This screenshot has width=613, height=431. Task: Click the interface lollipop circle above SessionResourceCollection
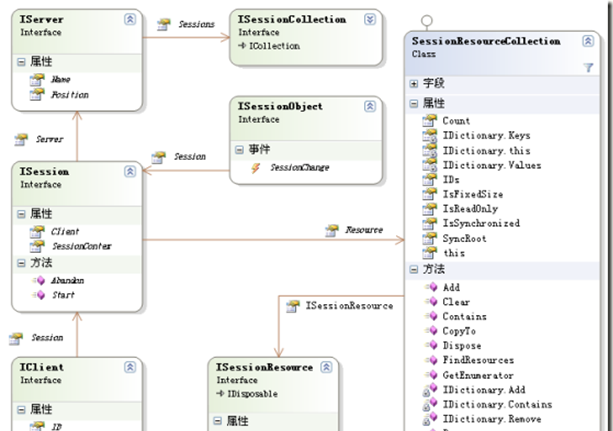point(427,20)
